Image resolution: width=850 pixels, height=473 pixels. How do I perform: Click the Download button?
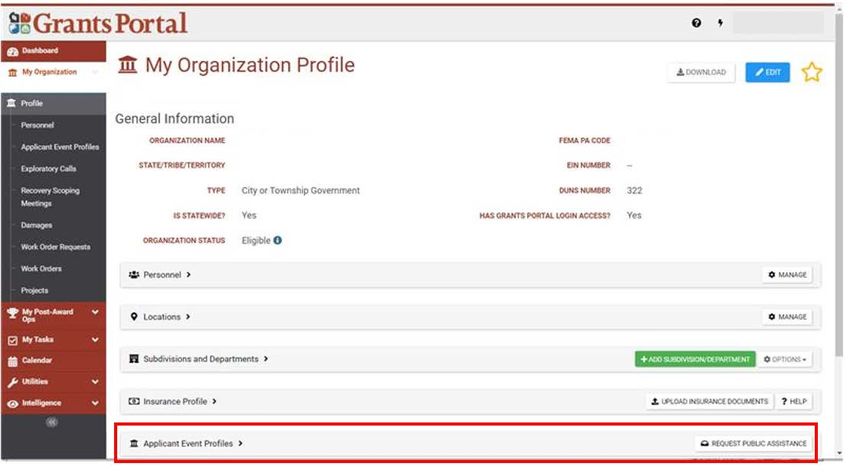(x=701, y=72)
